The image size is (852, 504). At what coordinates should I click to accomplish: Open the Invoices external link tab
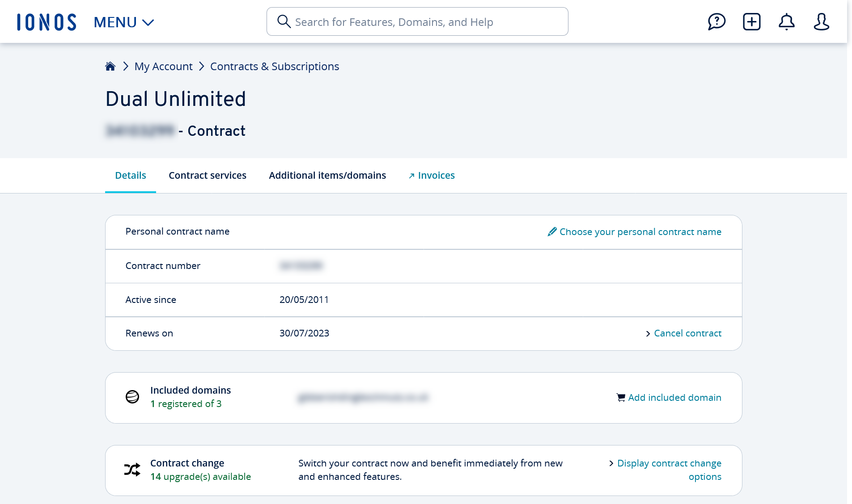432,175
